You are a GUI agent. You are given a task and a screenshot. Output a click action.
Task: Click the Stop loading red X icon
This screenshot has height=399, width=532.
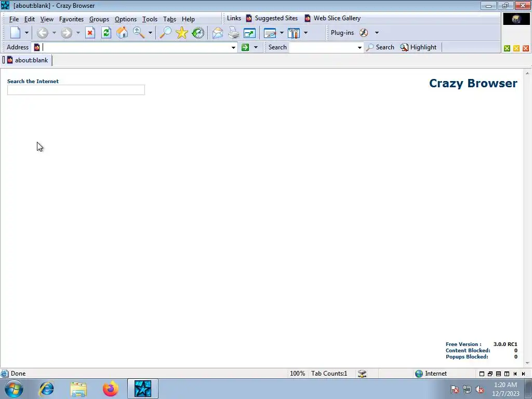pyautogui.click(x=90, y=33)
